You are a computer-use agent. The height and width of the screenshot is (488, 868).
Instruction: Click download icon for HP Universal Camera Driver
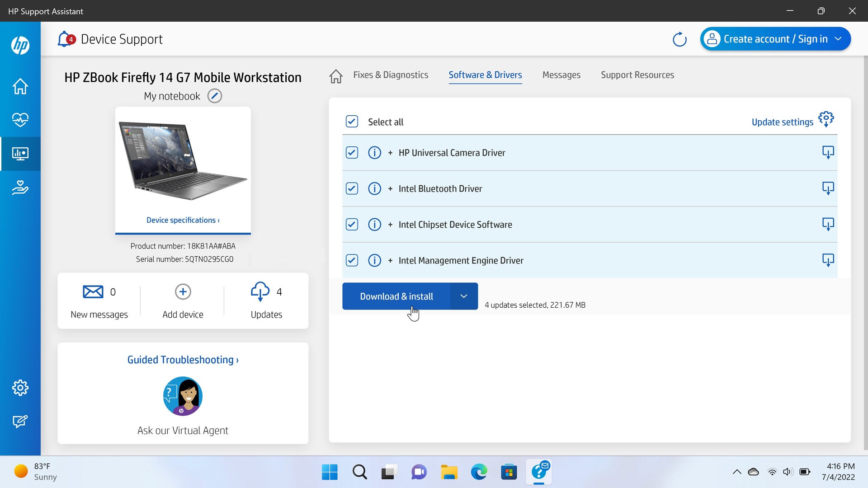click(x=828, y=152)
